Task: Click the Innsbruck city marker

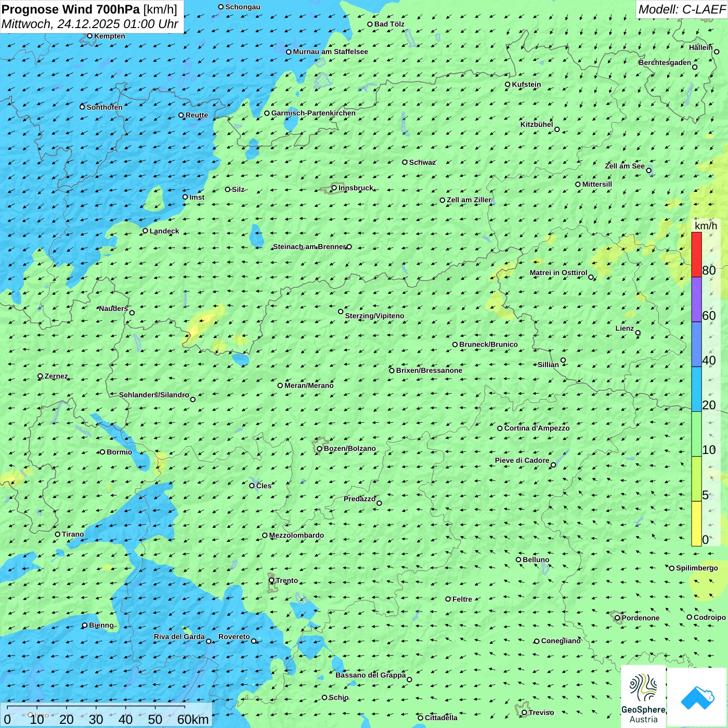Action: [x=334, y=188]
